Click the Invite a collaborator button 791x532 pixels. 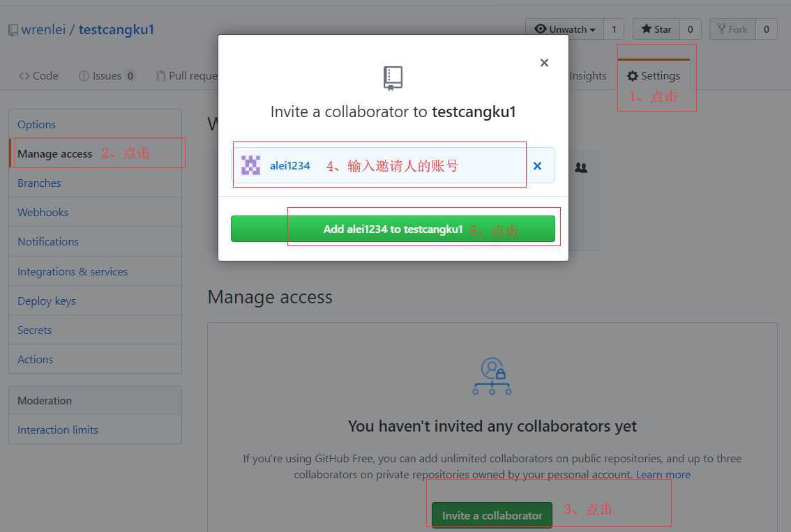492,515
